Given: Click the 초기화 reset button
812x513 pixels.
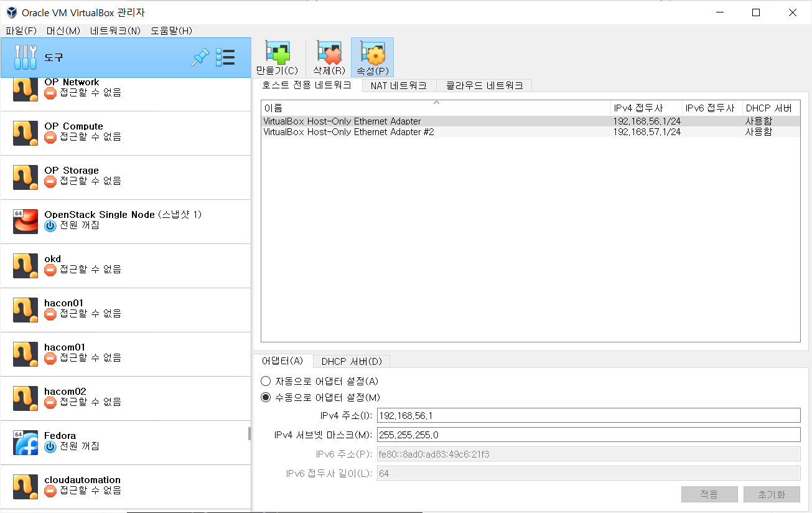Looking at the screenshot, I should 772,494.
